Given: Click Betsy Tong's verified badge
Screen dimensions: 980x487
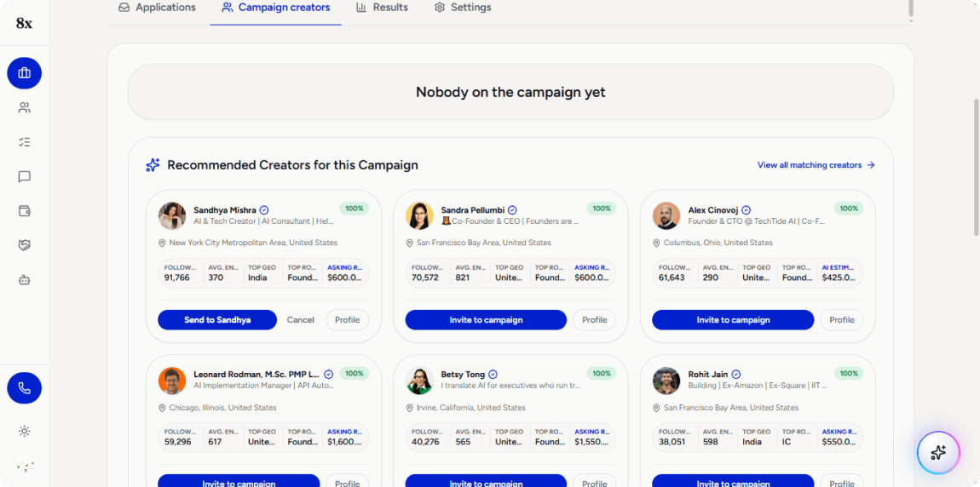Looking at the screenshot, I should [493, 375].
